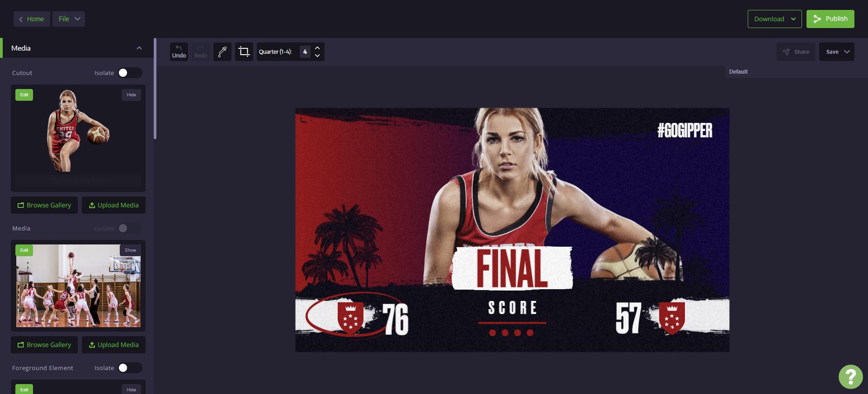The height and width of the screenshot is (394, 868).
Task: Click Upload Media under Cutout
Action: pos(113,205)
